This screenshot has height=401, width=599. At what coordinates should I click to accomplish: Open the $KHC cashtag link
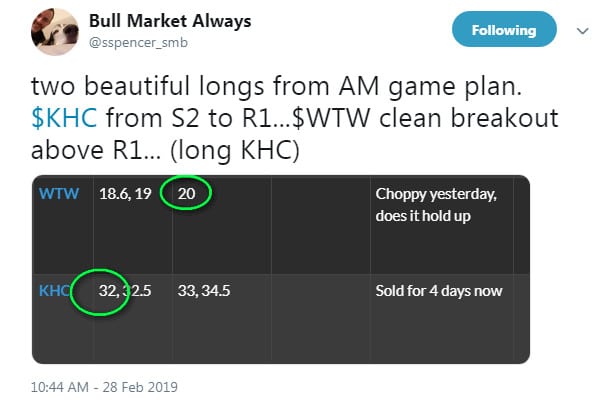[x=64, y=118]
